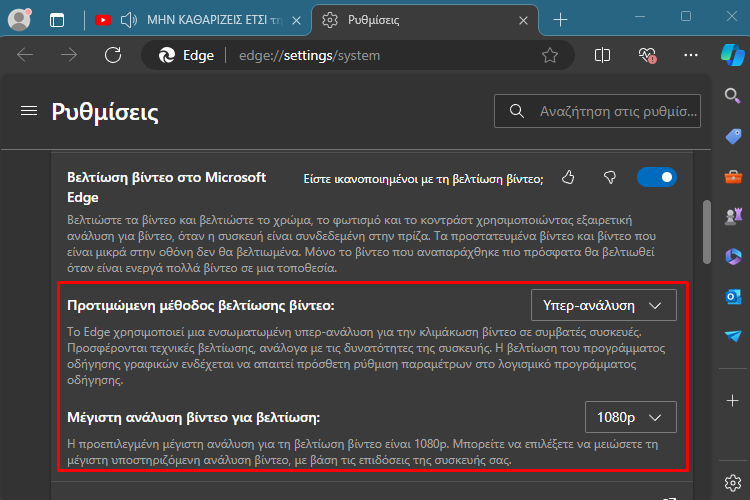Click the Edge logo in address bar

coord(166,56)
